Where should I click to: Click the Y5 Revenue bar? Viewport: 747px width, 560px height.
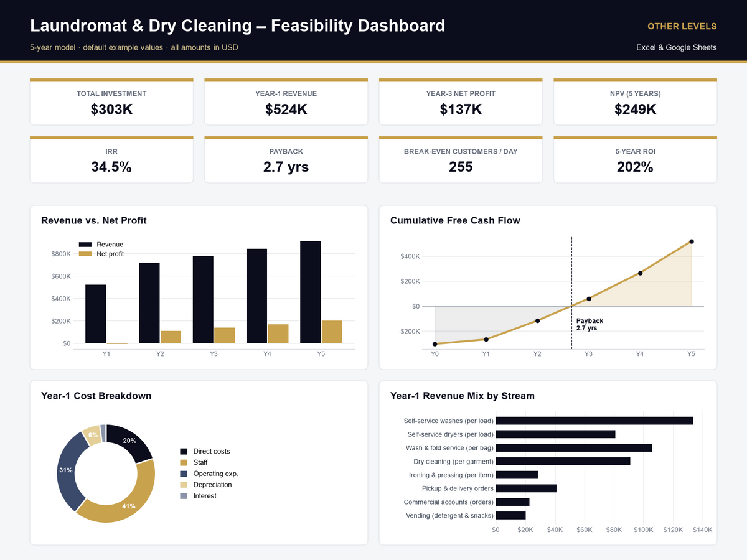(311, 292)
